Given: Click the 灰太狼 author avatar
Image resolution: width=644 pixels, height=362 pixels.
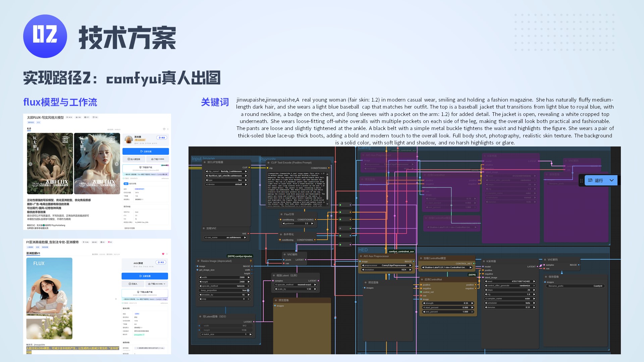Looking at the screenshot, I should click(x=128, y=139).
